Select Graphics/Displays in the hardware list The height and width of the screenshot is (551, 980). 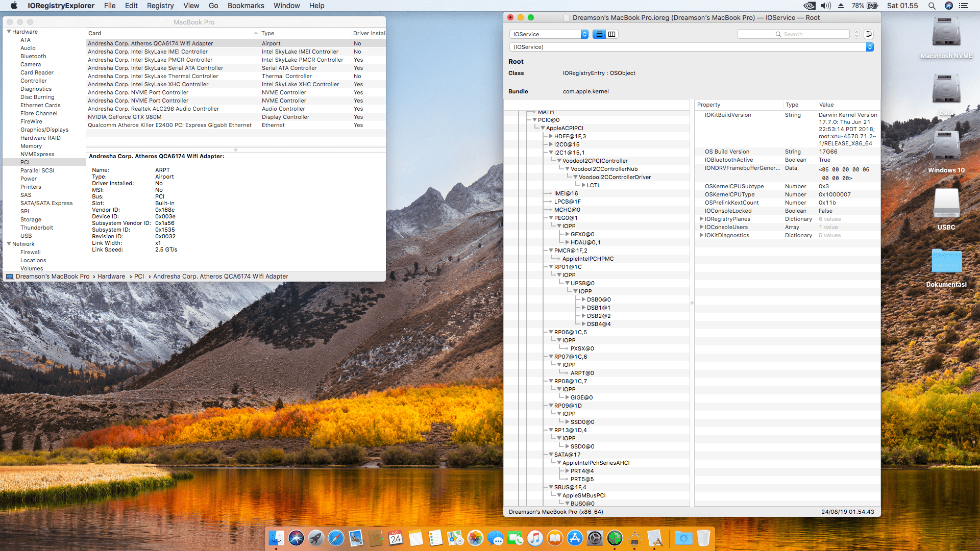pos(44,130)
